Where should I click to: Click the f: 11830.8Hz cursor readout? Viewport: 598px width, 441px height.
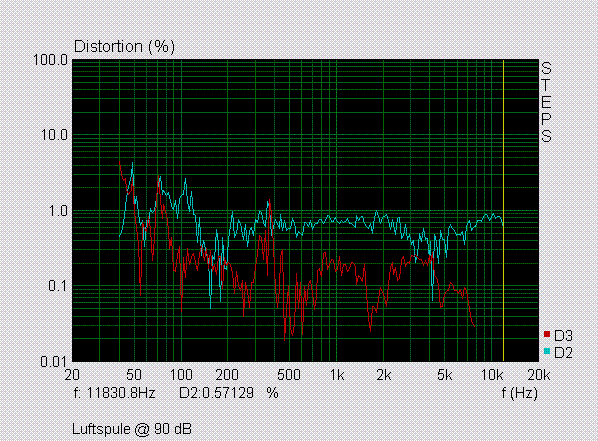[114, 393]
